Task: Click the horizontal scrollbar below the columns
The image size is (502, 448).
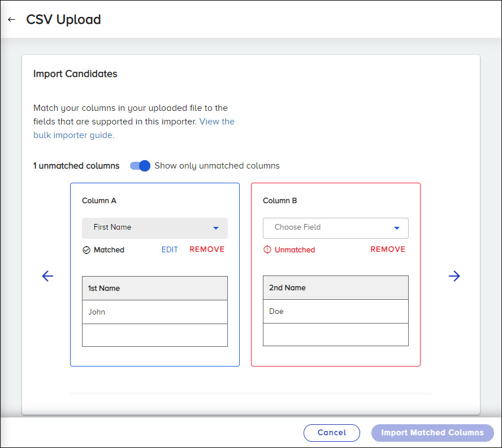Action: [x=250, y=393]
